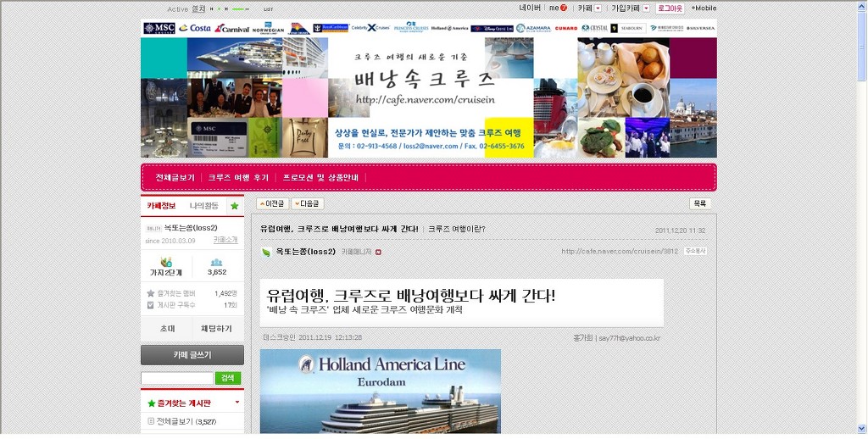The image size is (868, 439).
Task: Collapse the 즐겨찾는 게시판 section arrow
Action: [237, 403]
